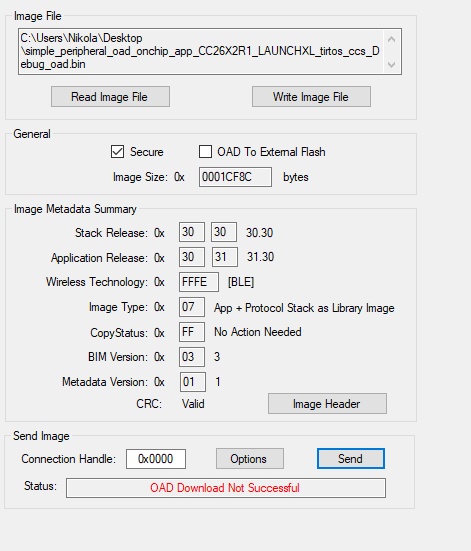The image size is (471, 551).
Task: Click the OAD Download Not Successful status
Action: pyautogui.click(x=226, y=488)
